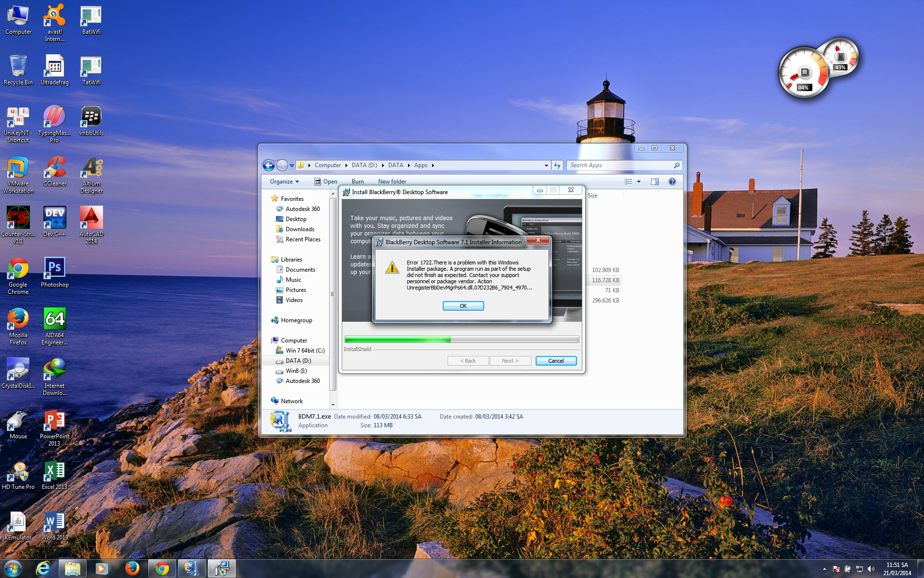Select the AutoCAD 2014 desktop icon
924x578 pixels.
pos(91,225)
